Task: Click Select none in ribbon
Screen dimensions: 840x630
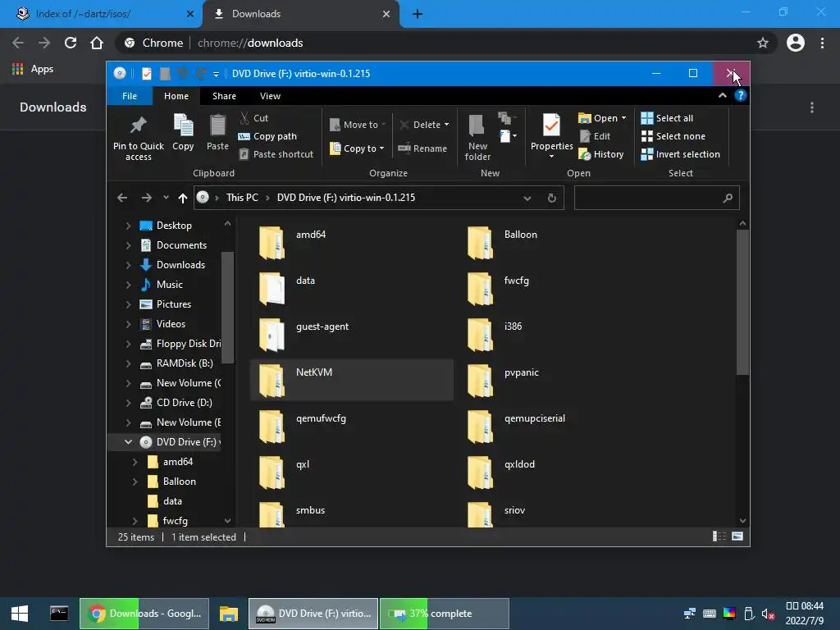Action: coord(673,136)
